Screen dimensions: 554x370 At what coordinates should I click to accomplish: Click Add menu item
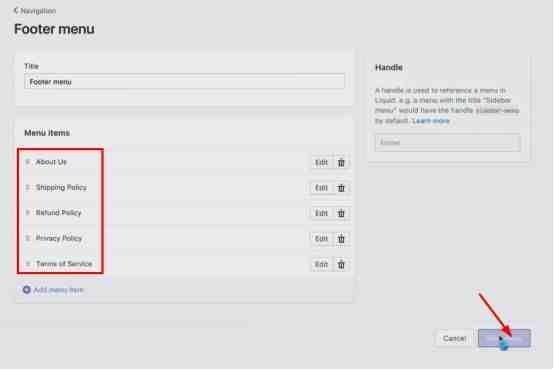(x=53, y=290)
